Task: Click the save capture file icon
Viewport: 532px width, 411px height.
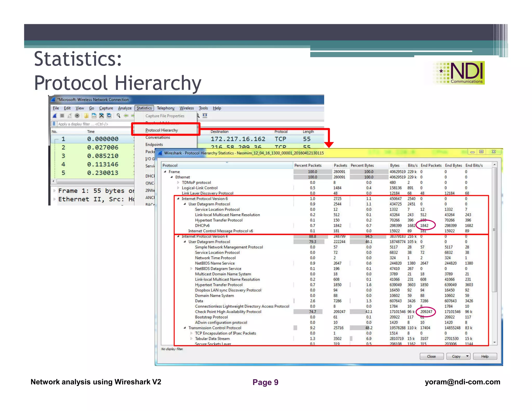Action: click(94, 116)
